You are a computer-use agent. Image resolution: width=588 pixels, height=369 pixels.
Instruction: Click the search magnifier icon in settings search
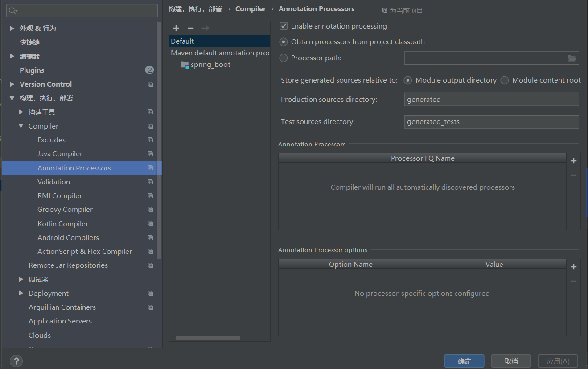(x=12, y=11)
